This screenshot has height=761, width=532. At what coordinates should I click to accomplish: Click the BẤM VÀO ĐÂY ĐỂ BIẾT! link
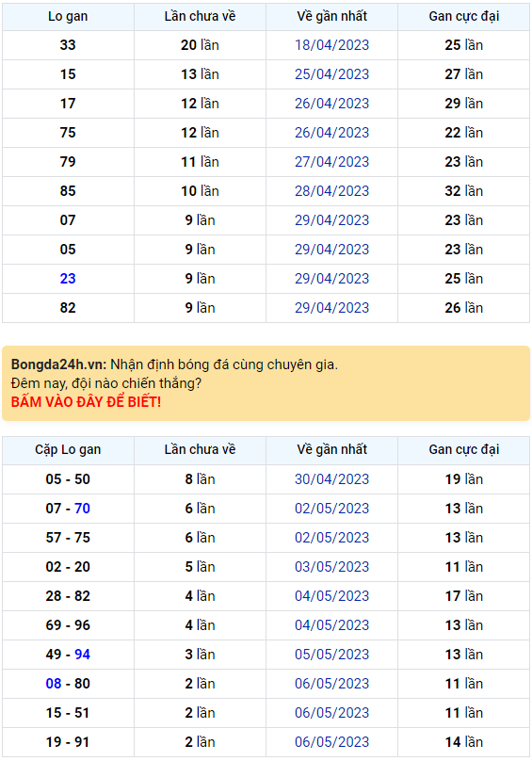pos(86,402)
